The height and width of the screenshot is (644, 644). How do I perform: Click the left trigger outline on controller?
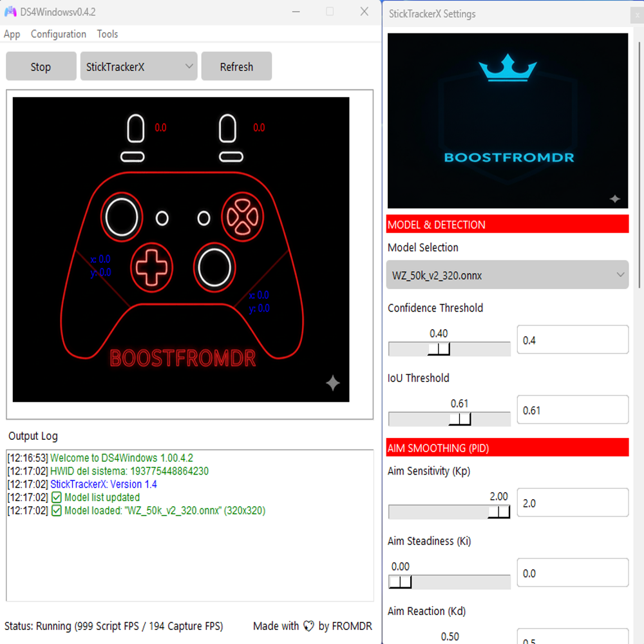point(135,128)
